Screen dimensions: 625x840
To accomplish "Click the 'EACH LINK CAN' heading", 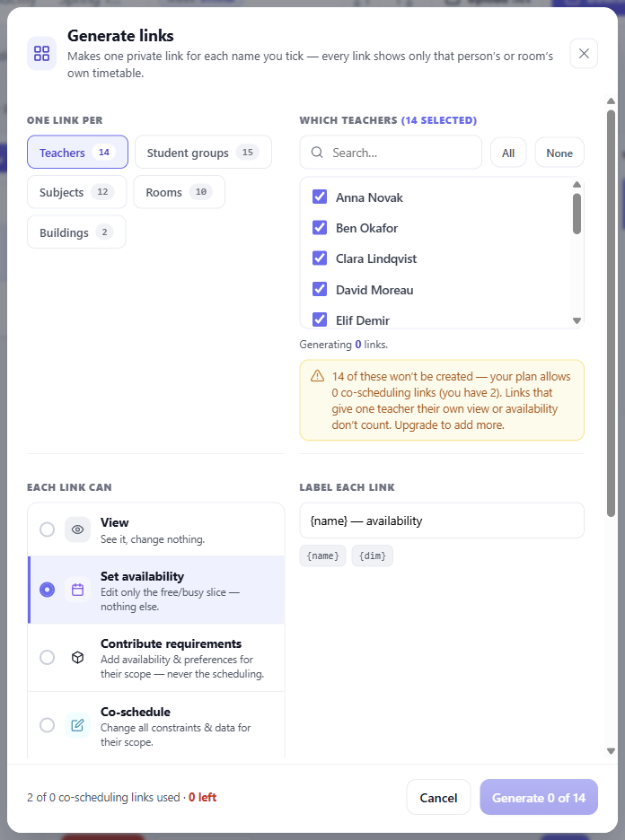I will pos(70,487).
